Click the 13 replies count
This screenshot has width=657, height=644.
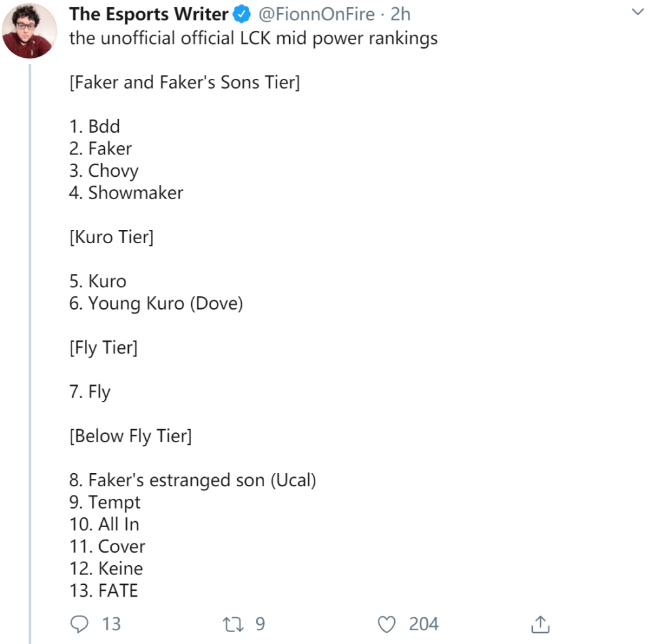click(111, 624)
